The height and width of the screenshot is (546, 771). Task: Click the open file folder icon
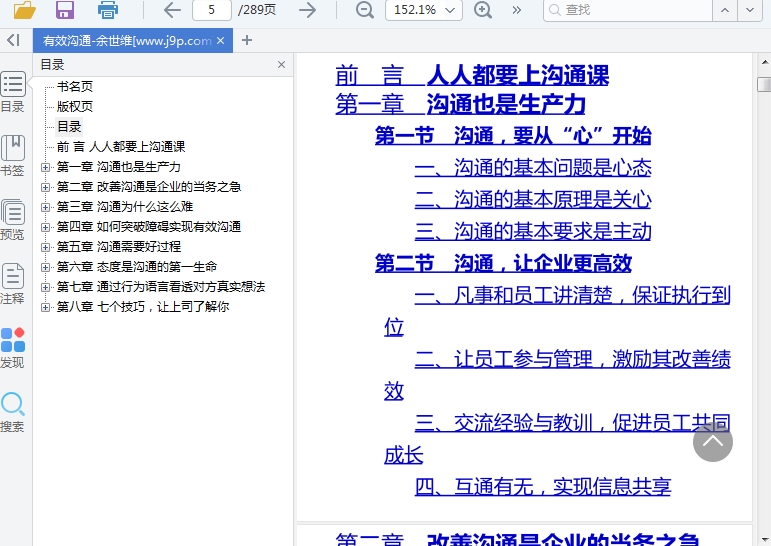click(x=25, y=10)
